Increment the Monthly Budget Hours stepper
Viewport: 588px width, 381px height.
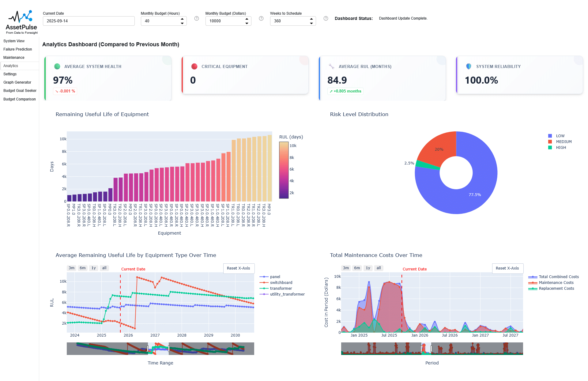tap(182, 19)
